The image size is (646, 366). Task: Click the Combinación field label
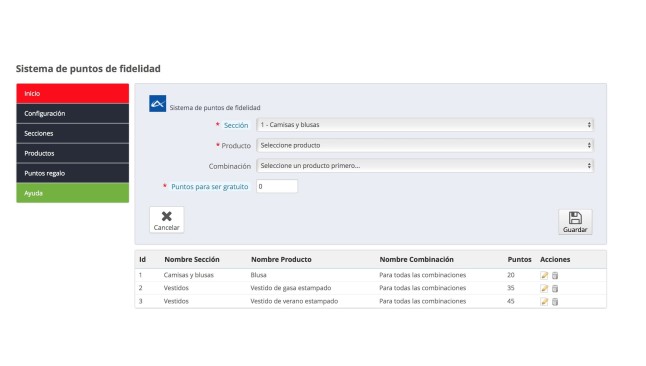[x=229, y=166]
